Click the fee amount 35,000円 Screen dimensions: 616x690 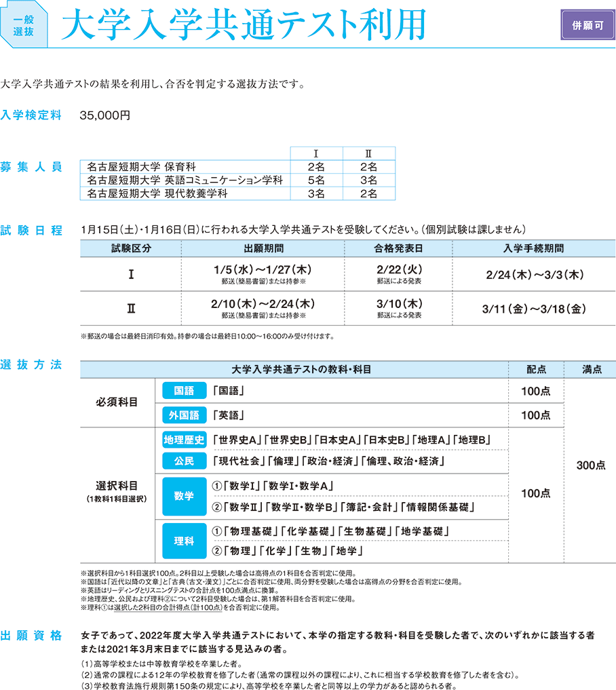tap(104, 115)
